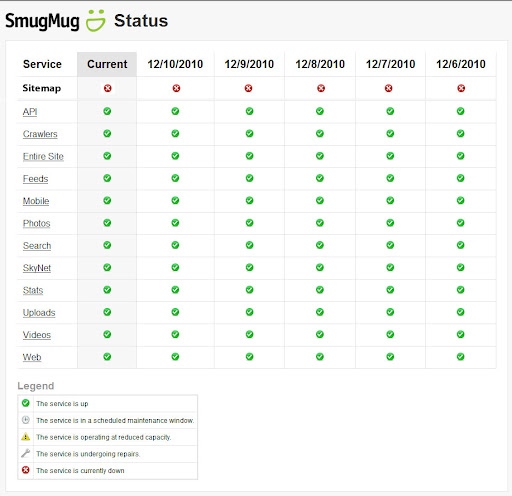Viewport: 512px width, 496px height.
Task: Open the Stats service link
Action: [33, 290]
